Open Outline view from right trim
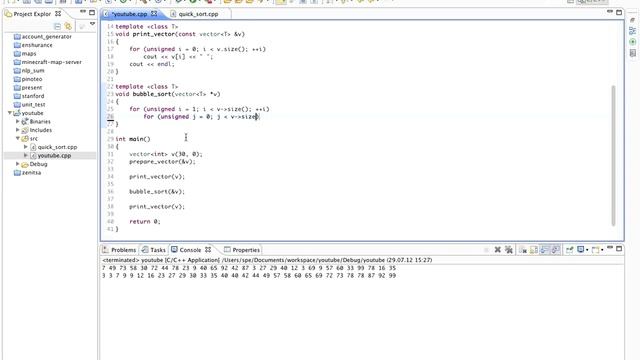This screenshot has width=640, height=360. (x=633, y=31)
